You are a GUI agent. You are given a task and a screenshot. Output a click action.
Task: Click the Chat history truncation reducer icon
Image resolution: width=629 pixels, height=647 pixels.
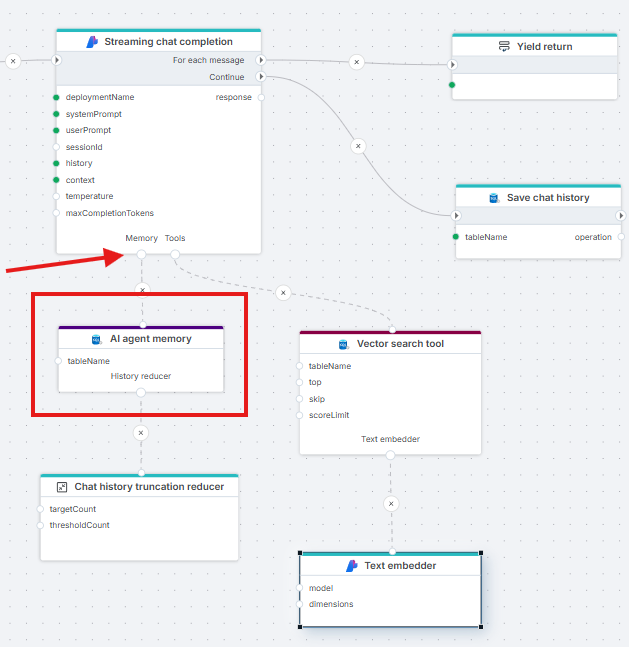[62, 487]
